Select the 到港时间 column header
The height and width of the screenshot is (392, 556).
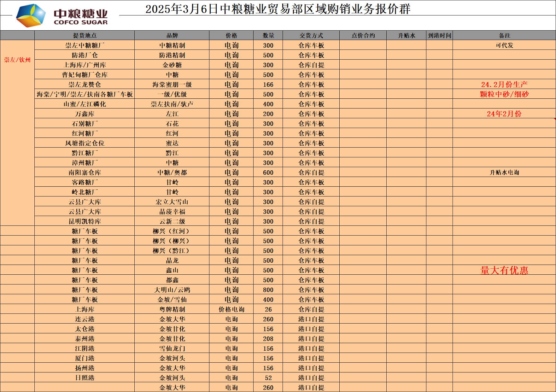(439, 36)
